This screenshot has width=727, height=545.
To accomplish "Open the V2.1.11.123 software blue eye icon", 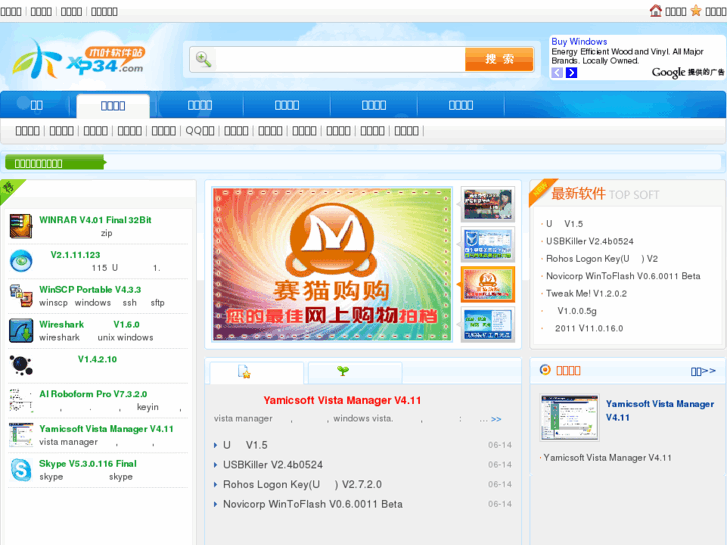I will 21,261.
